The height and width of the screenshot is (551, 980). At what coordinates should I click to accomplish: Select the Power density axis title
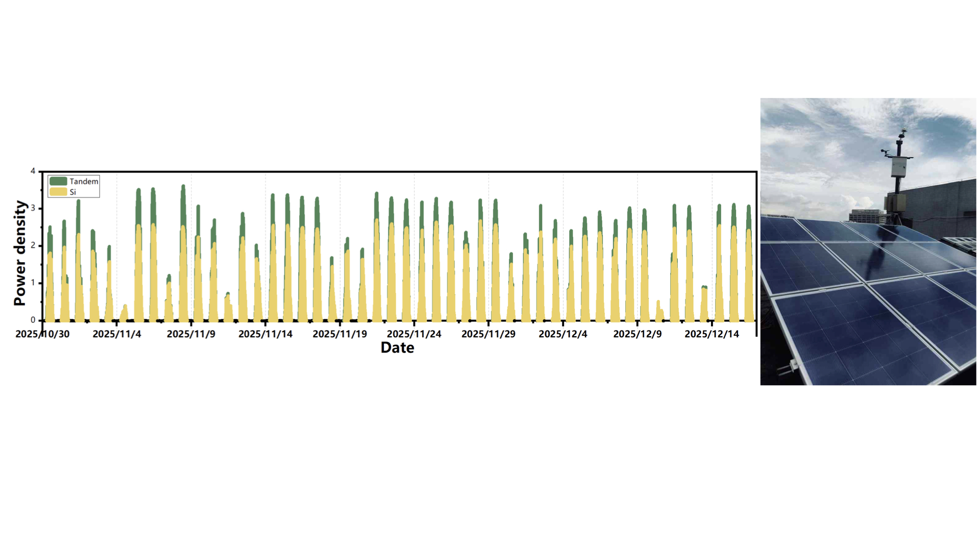tap(20, 253)
